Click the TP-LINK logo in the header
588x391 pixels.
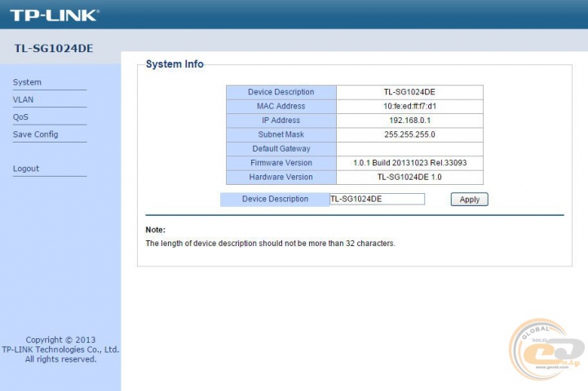coord(55,15)
